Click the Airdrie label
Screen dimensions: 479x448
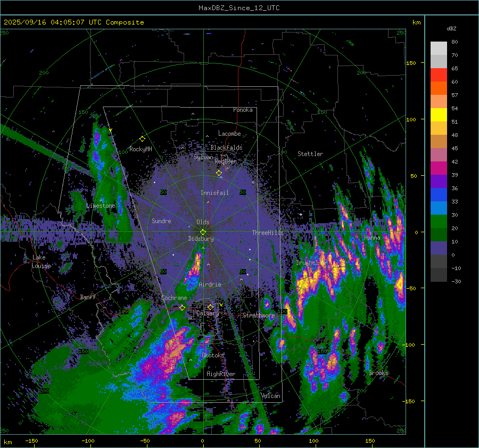210,284
